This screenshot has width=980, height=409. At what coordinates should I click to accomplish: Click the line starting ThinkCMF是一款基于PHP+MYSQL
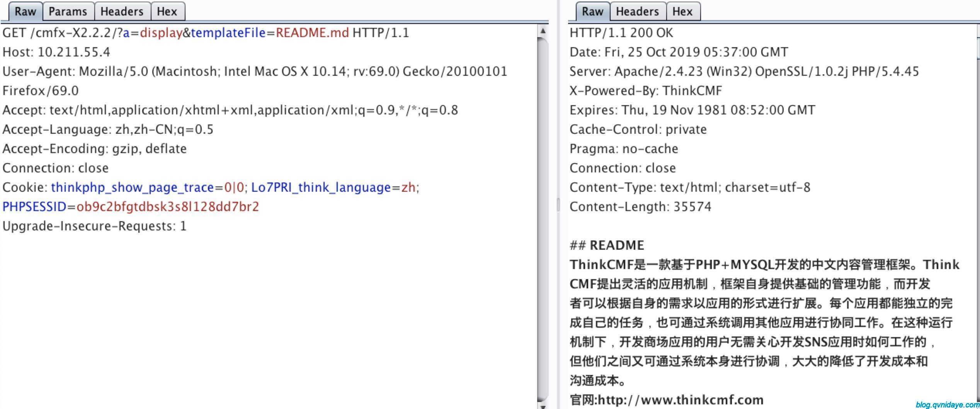tap(764, 265)
